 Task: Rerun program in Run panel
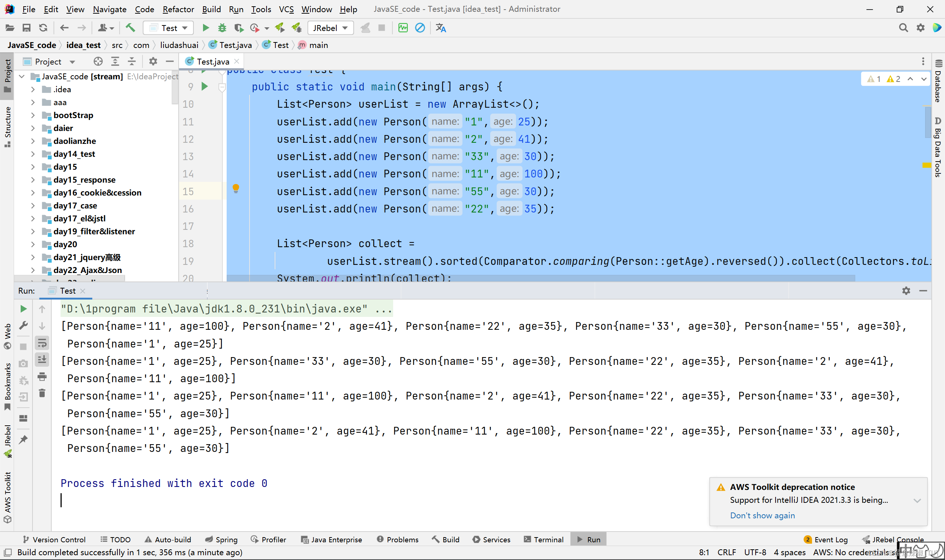23,309
